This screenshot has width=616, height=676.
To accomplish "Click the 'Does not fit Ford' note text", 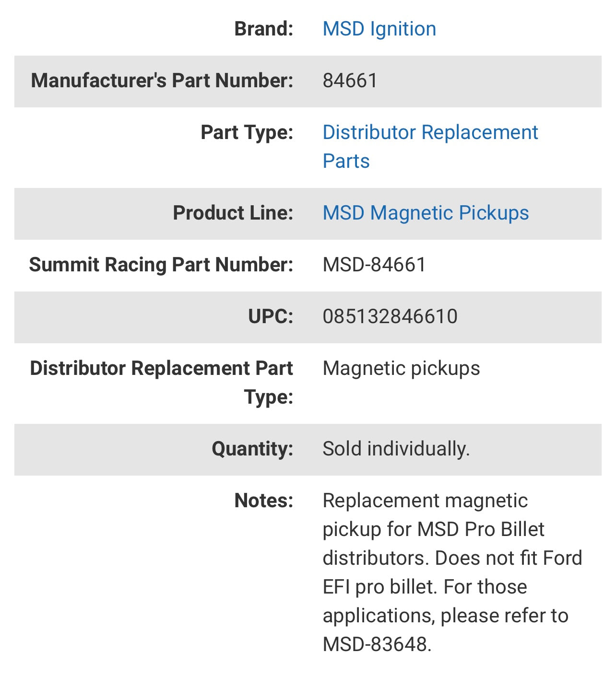I will [x=509, y=558].
